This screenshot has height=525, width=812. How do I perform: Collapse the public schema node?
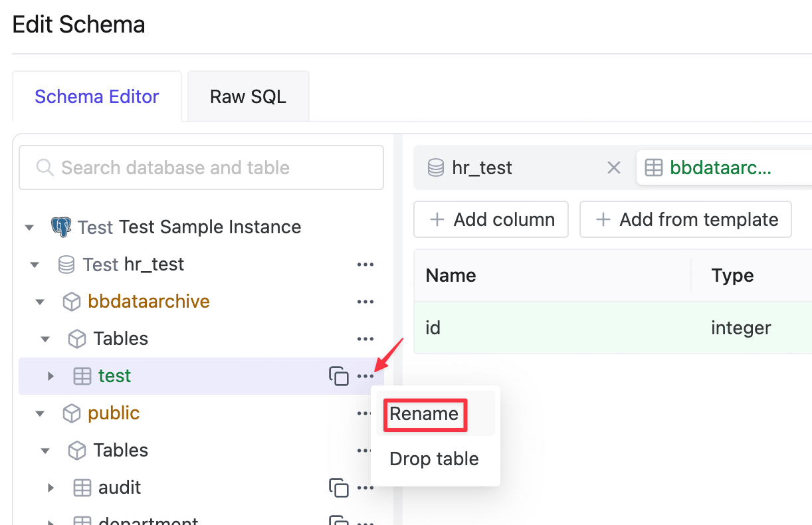(x=40, y=413)
